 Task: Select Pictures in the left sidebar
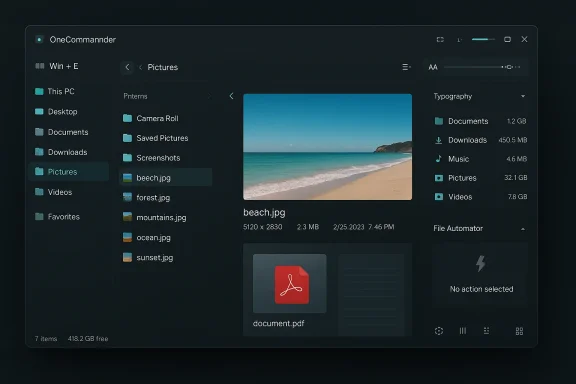[69, 172]
